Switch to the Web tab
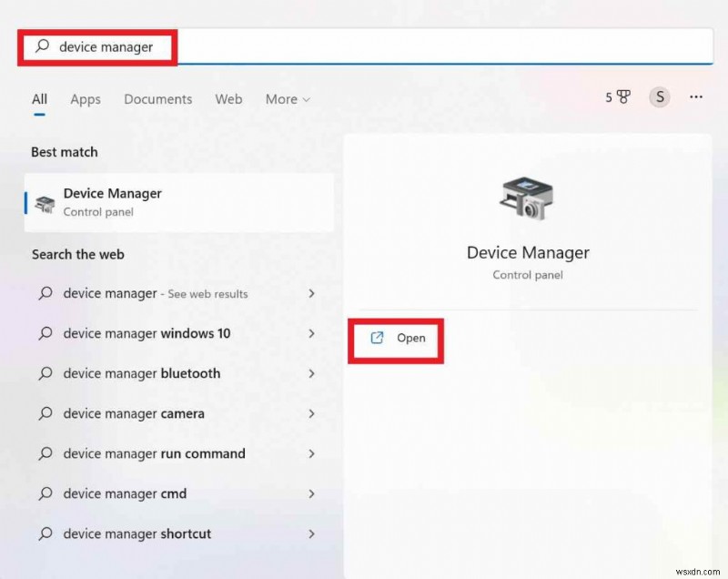The width and height of the screenshot is (728, 579). pos(228,99)
